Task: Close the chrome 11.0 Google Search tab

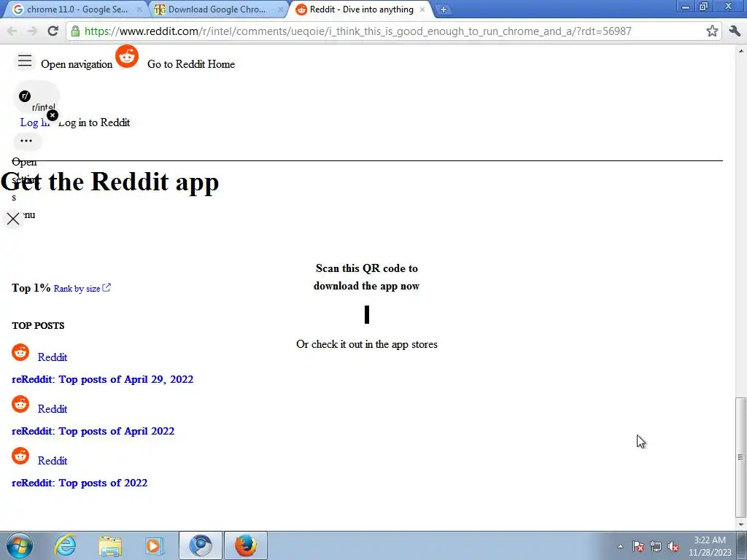Action: click(x=139, y=9)
